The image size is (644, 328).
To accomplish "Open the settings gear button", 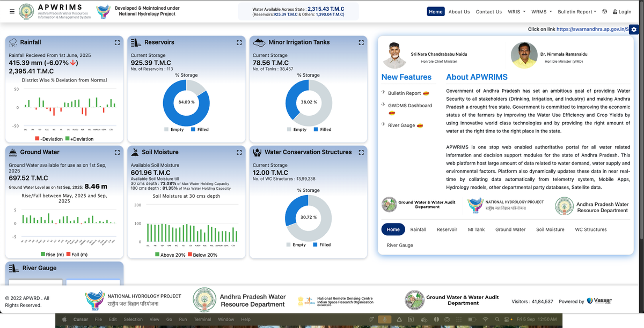I will 634,29.
